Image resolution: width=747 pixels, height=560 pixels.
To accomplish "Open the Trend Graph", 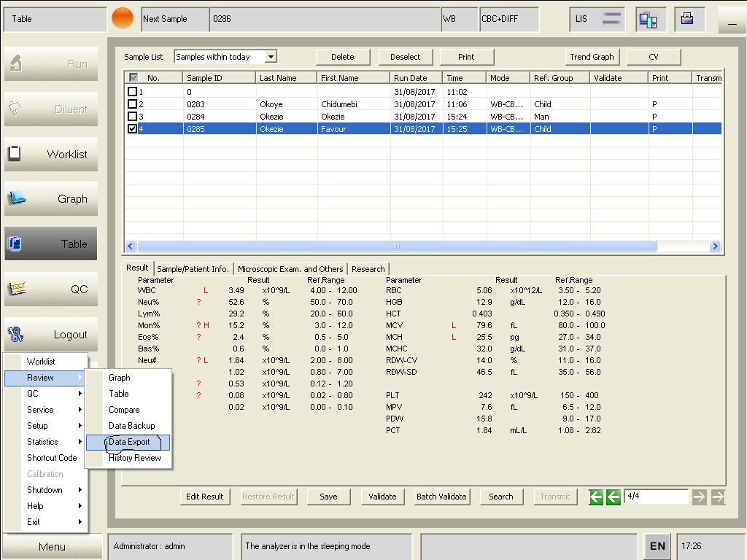I will [592, 57].
